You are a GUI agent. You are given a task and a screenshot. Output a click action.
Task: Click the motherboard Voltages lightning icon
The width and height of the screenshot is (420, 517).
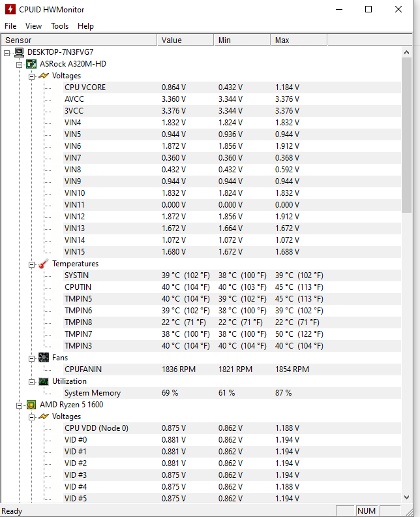click(44, 76)
